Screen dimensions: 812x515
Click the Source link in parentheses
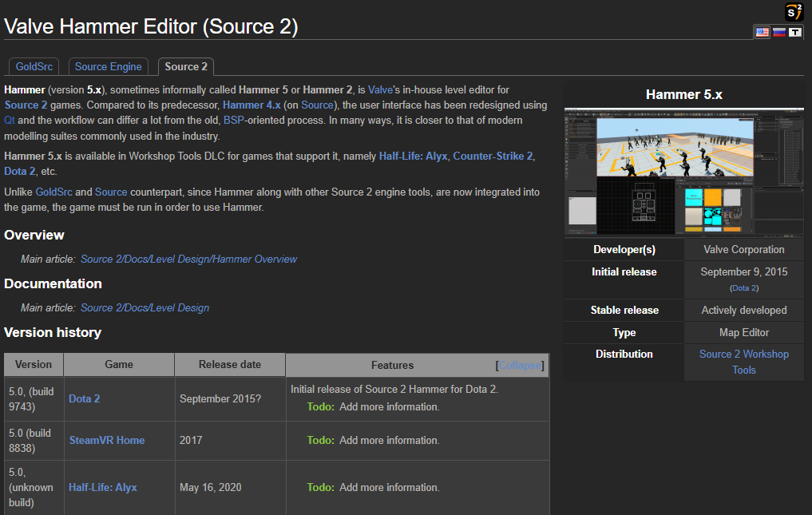click(318, 105)
